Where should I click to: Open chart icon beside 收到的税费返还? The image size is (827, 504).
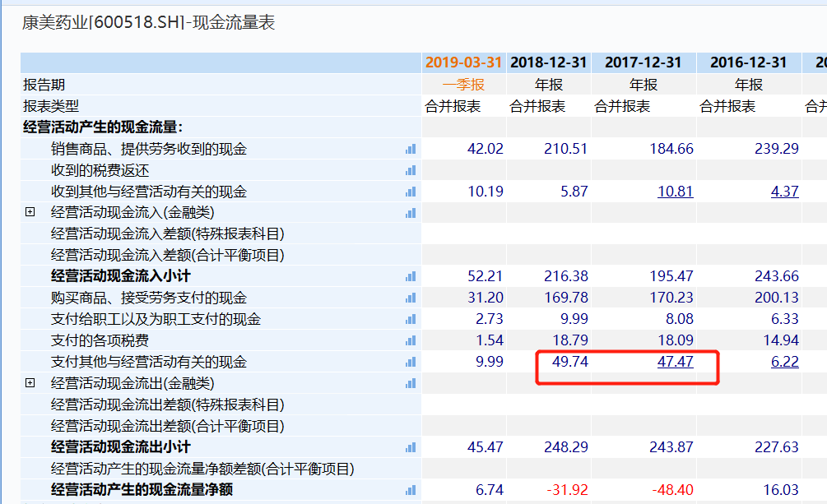[411, 170]
